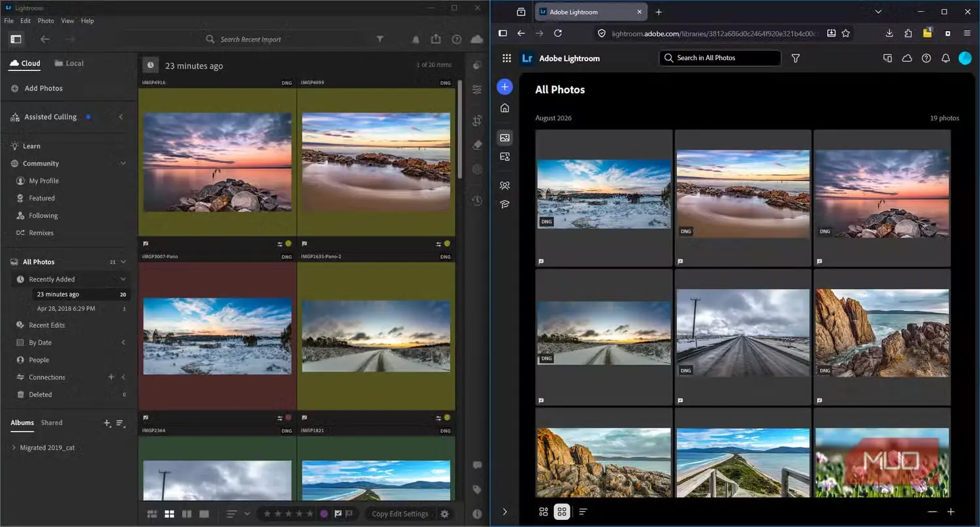Viewport: 980px width, 527px height.
Task: Flag the photo as picked
Action: (x=338, y=514)
